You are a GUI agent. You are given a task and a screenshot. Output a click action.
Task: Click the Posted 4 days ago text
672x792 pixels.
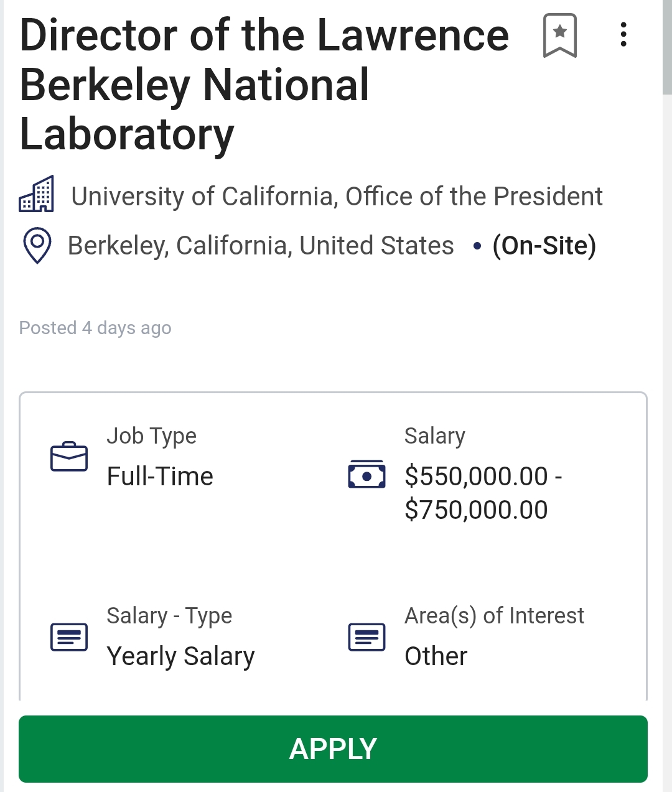pyautogui.click(x=95, y=328)
